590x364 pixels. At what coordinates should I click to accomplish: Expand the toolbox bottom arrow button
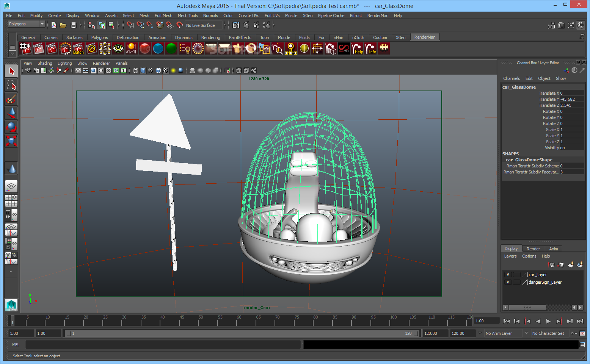coord(11,272)
